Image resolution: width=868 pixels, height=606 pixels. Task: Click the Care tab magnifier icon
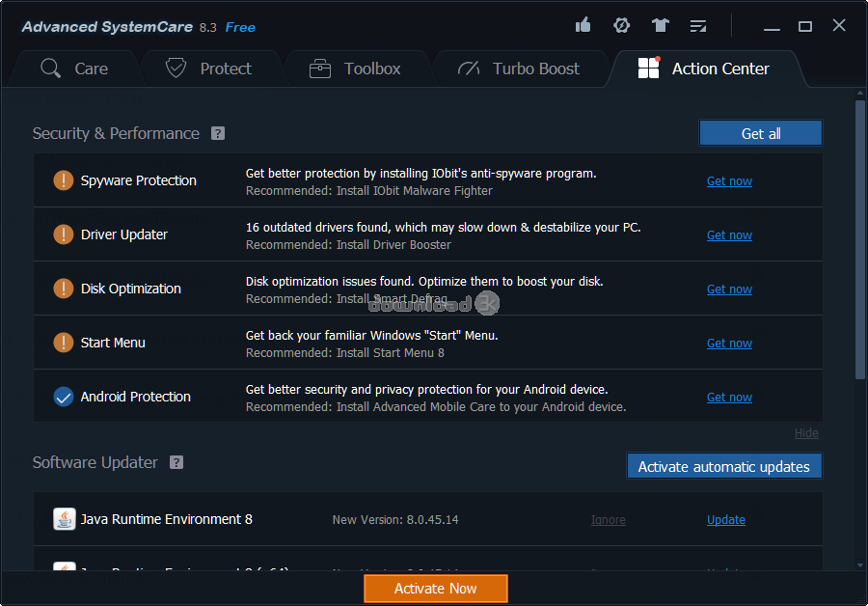(x=51, y=69)
